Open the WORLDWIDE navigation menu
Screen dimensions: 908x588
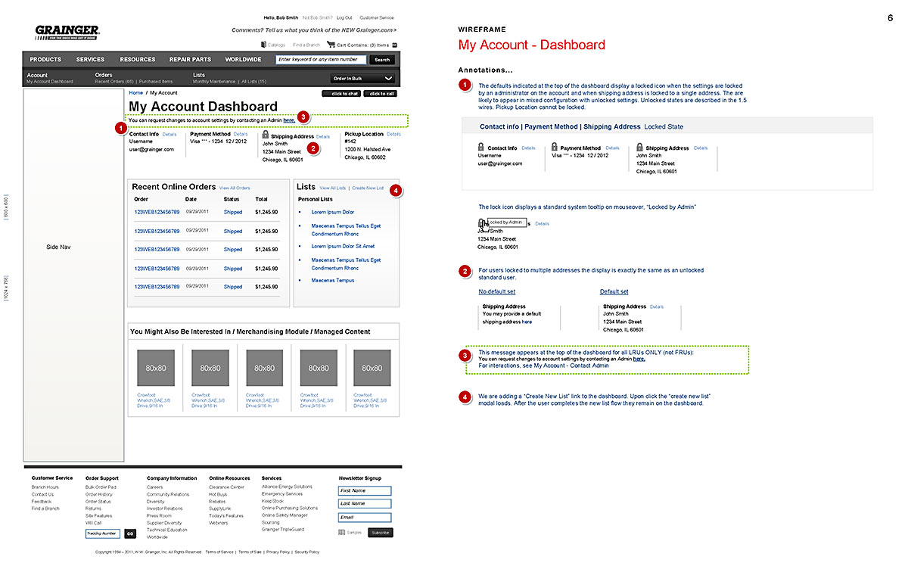[243, 60]
